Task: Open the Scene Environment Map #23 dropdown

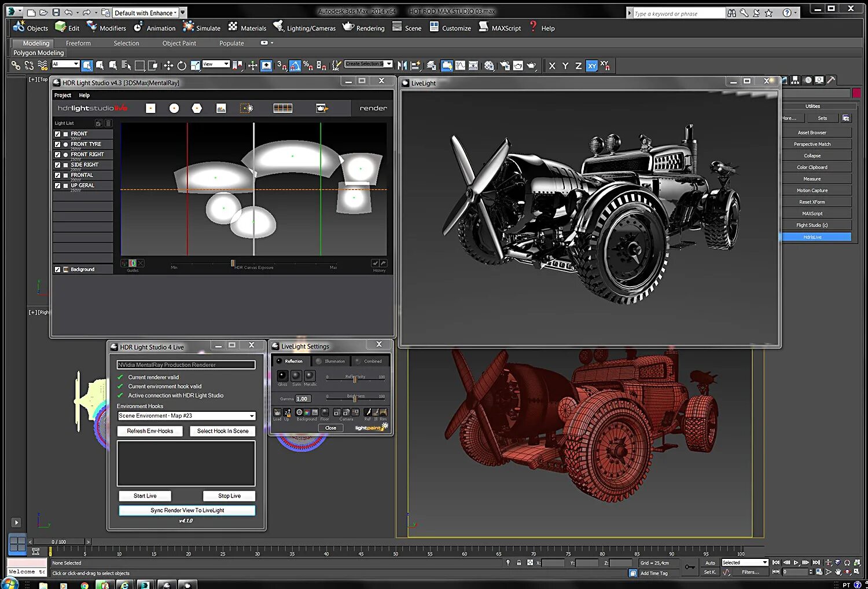Action: 252,416
